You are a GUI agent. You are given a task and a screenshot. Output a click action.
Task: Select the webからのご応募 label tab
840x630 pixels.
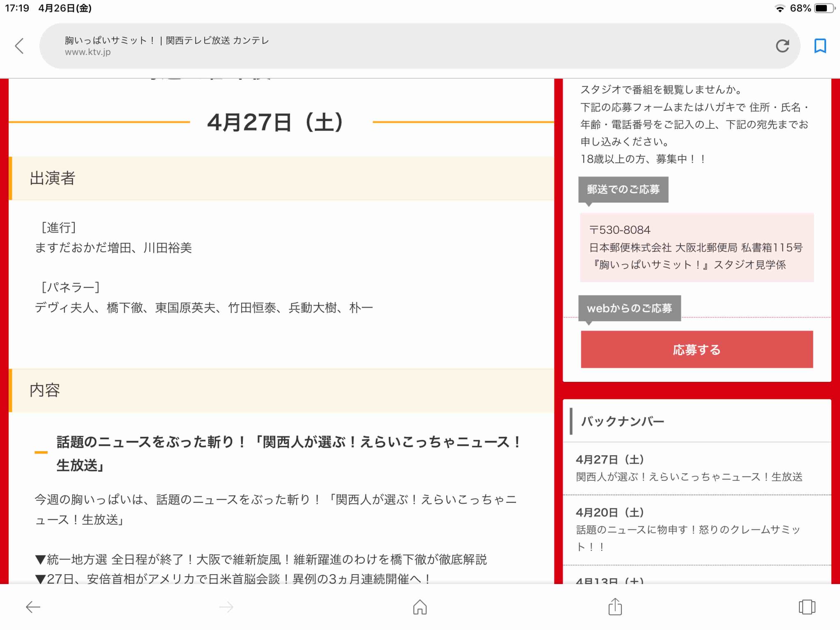click(629, 308)
